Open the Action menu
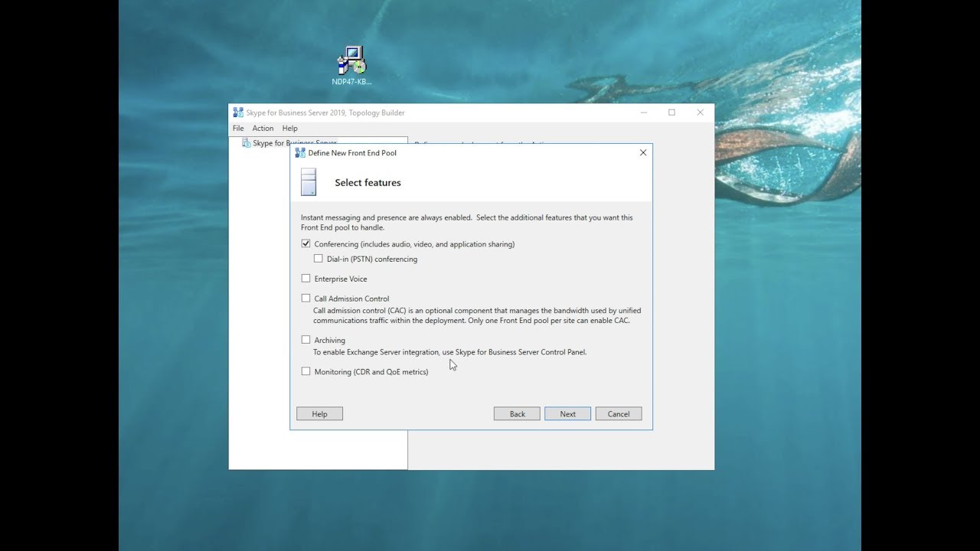The height and width of the screenshot is (551, 980). (x=263, y=129)
